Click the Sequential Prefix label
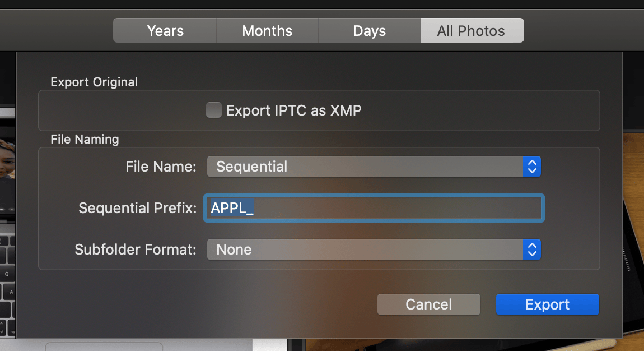The width and height of the screenshot is (644, 351). 137,208
